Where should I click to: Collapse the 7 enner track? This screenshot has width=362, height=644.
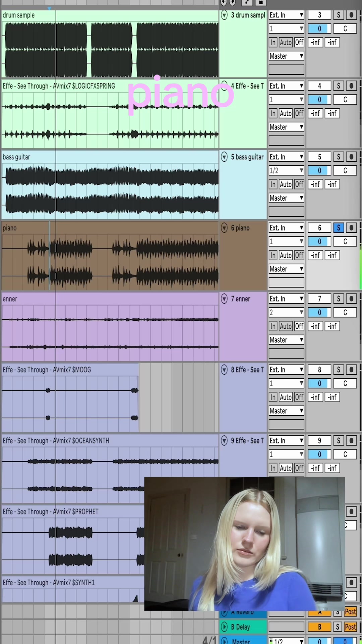225,299
